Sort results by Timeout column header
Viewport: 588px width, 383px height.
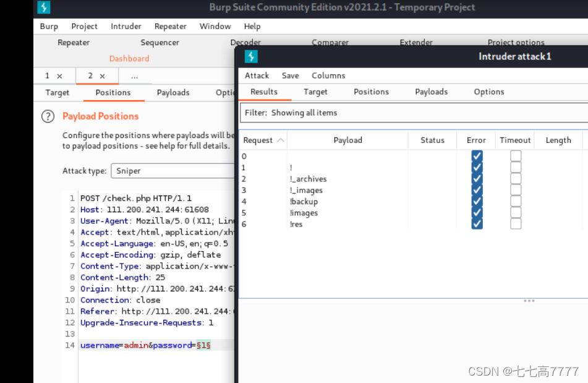click(x=515, y=140)
